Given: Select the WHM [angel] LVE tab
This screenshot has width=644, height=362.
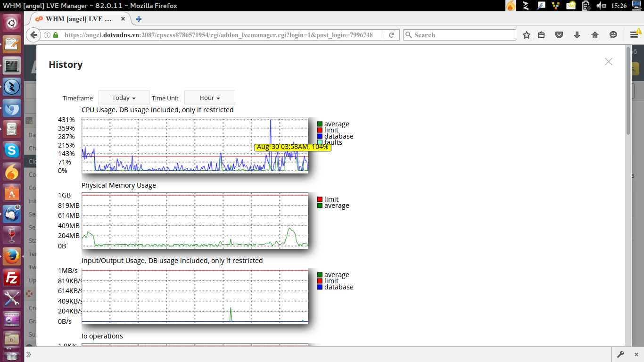Looking at the screenshot, I should (78, 19).
